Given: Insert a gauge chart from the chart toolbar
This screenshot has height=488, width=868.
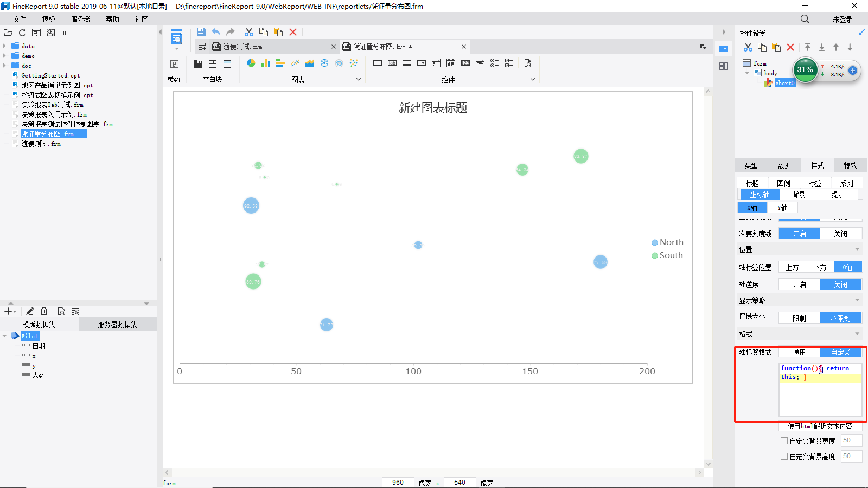Looking at the screenshot, I should click(324, 63).
